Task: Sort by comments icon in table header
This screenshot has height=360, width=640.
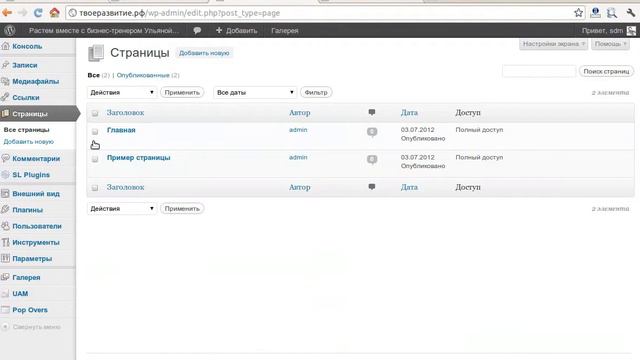Action: tap(372, 112)
